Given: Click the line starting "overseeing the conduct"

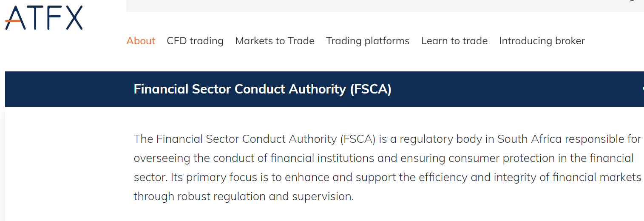Looking at the screenshot, I should [383, 158].
